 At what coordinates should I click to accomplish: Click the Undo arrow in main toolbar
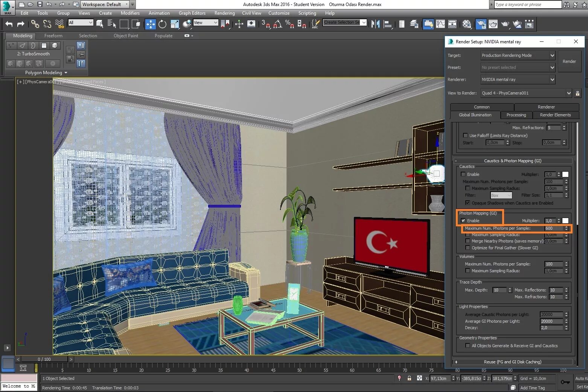click(9, 24)
